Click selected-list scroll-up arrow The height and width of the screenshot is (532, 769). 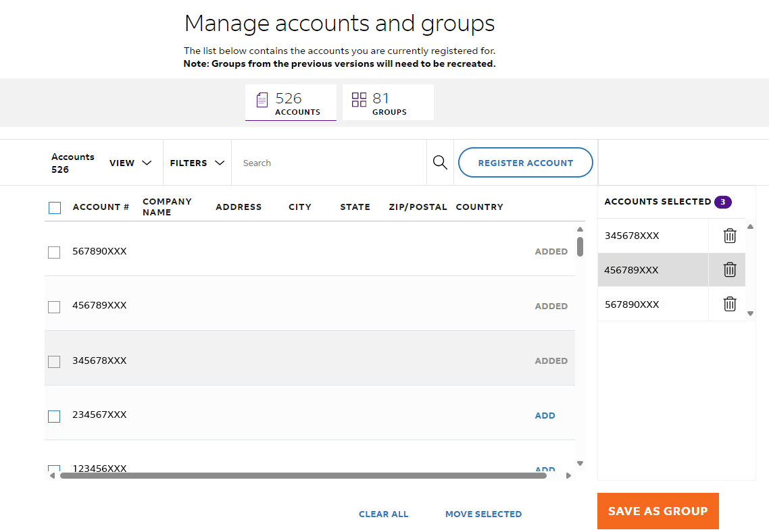point(750,226)
